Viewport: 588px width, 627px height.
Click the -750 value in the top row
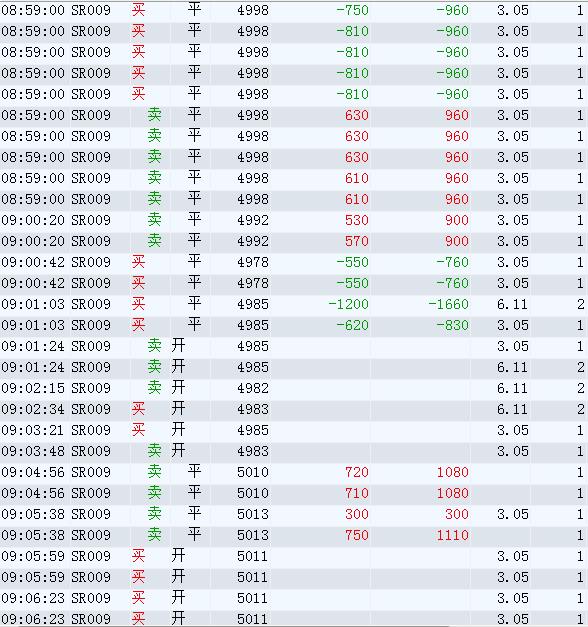[x=352, y=10]
